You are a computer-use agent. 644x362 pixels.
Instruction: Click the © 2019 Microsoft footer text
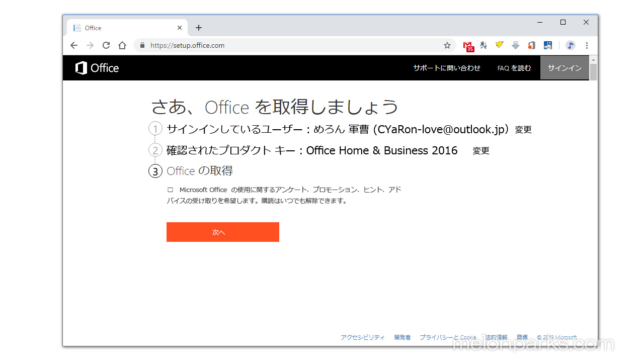click(557, 337)
